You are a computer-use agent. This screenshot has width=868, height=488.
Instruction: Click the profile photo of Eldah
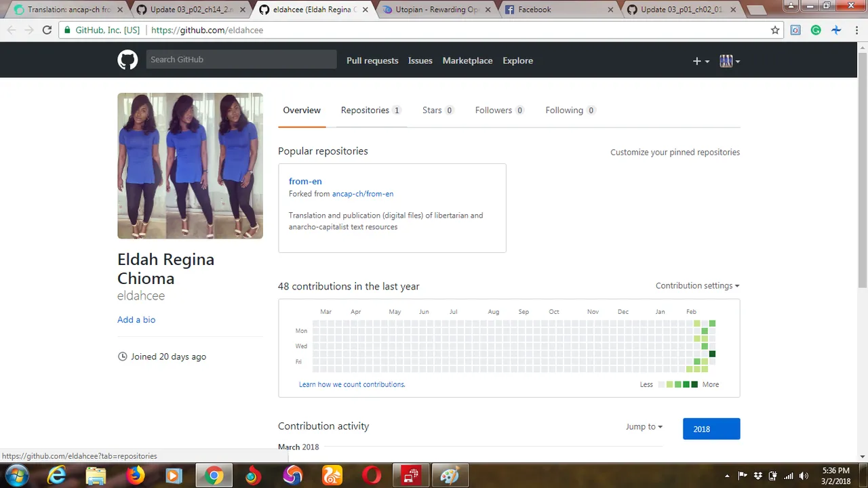click(190, 166)
